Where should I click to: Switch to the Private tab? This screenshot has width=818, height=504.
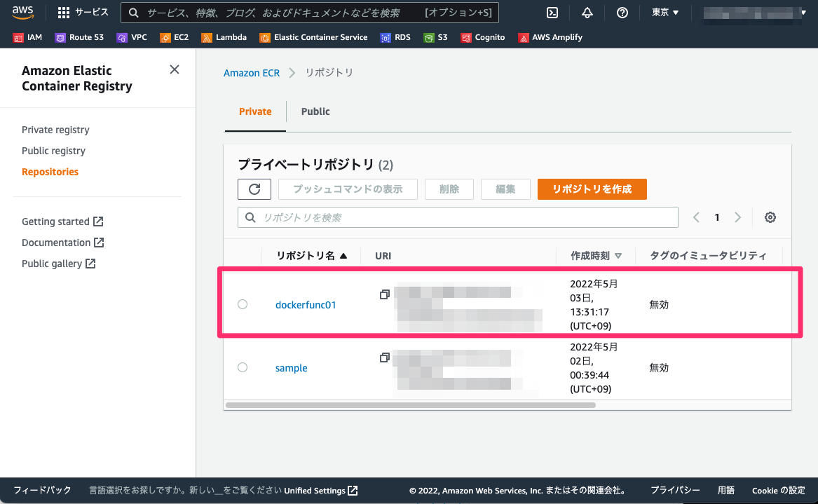[x=255, y=111]
